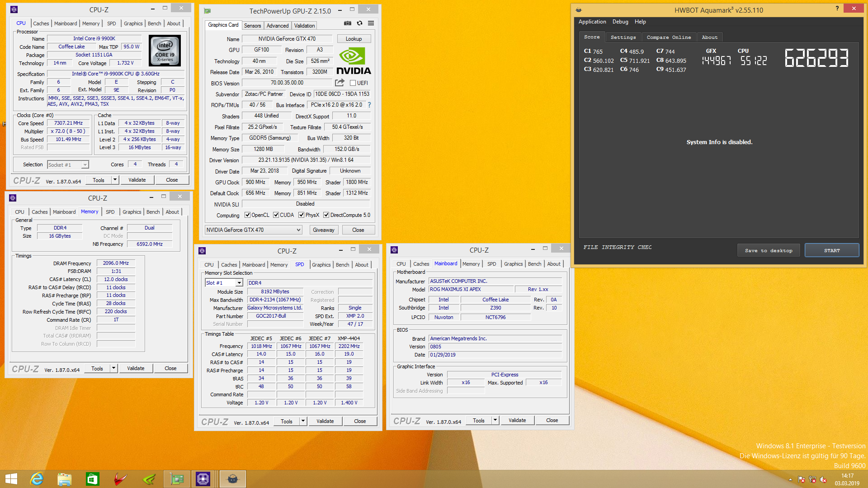Open the Windows Start button

click(11, 479)
